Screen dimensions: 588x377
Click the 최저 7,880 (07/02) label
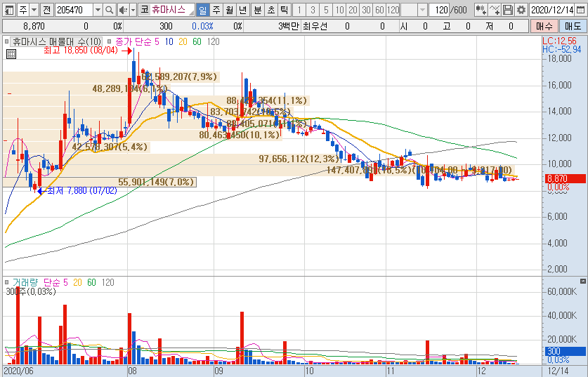coord(82,191)
